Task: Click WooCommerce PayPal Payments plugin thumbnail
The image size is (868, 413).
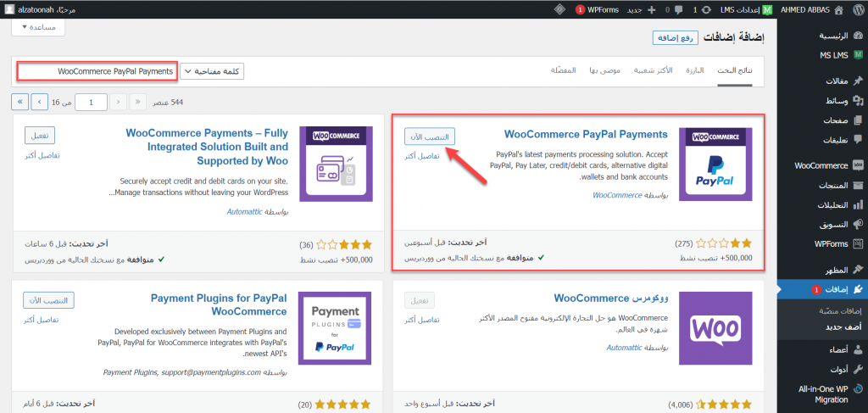Action: pos(715,165)
